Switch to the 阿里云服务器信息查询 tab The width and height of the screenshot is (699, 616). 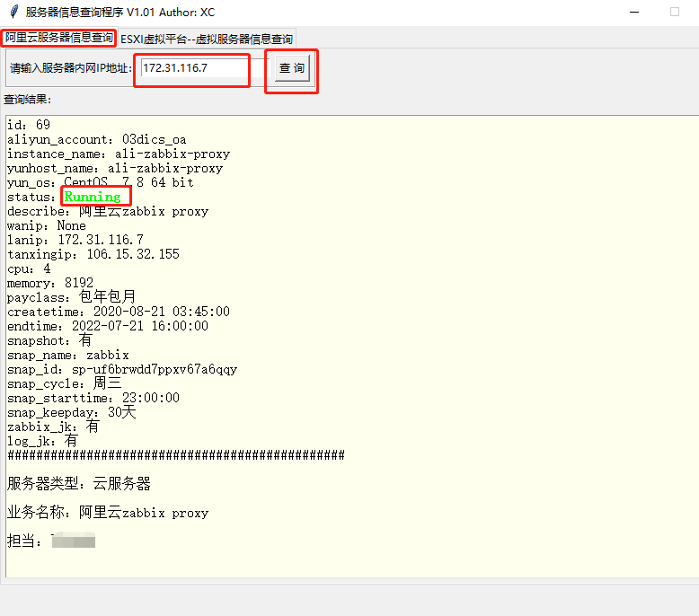[58, 38]
